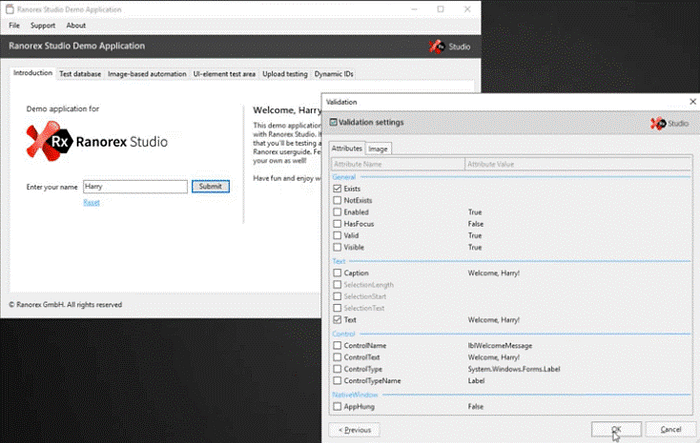Image resolution: width=700 pixels, height=443 pixels.
Task: Click the Demo application for label
Action: [x=62, y=109]
